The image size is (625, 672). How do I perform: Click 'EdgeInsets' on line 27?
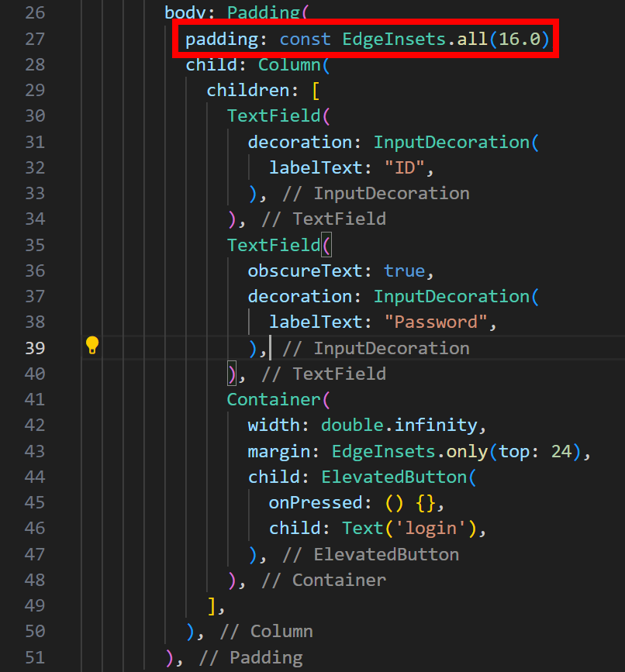(x=394, y=40)
